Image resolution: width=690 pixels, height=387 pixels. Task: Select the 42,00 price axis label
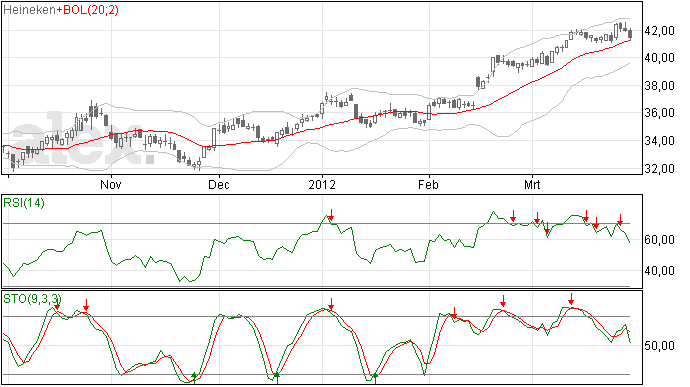click(x=659, y=31)
